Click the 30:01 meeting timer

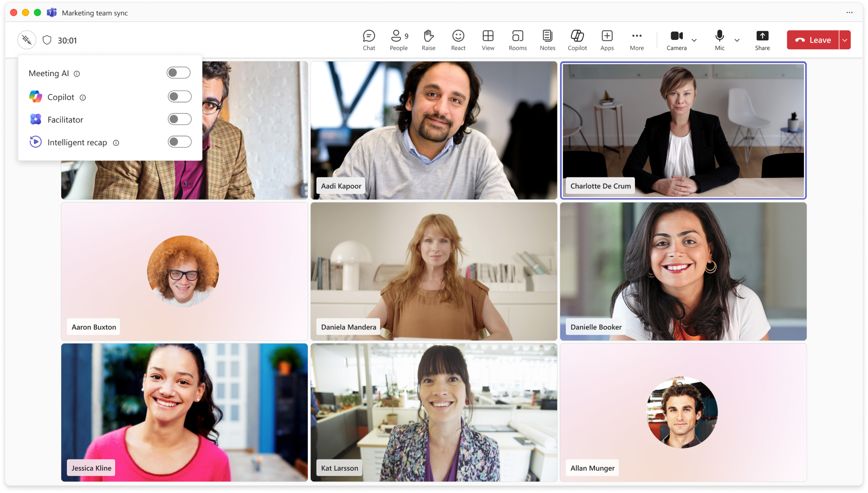[67, 40]
